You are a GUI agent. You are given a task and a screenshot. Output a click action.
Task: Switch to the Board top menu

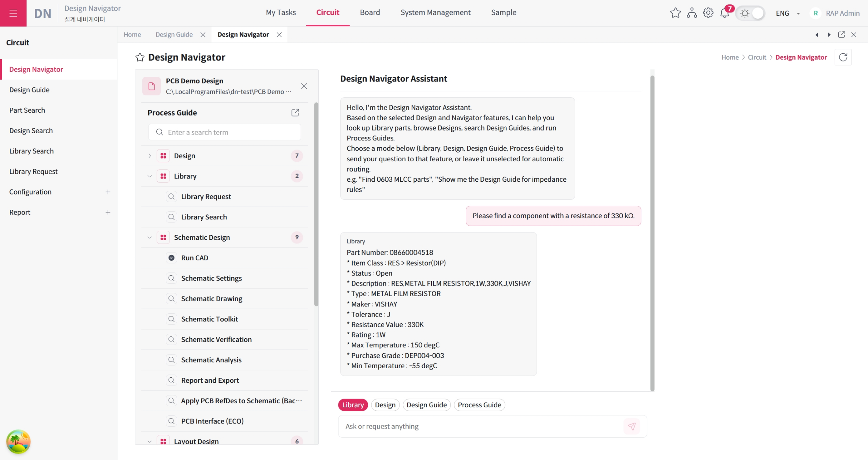(x=370, y=12)
